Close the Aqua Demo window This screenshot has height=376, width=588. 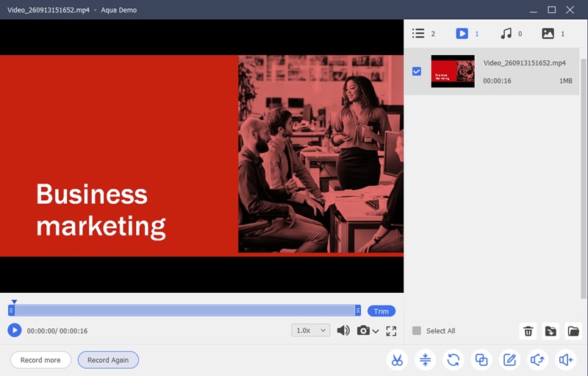click(x=570, y=10)
